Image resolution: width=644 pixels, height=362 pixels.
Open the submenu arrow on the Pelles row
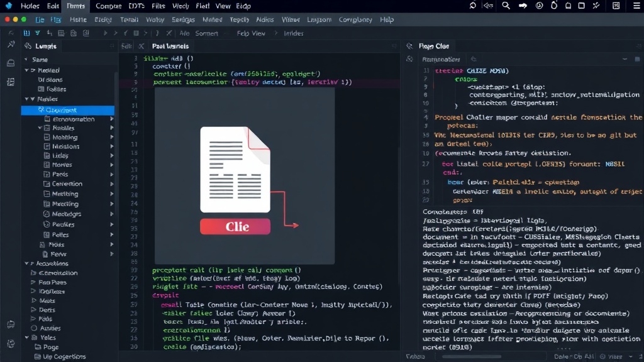point(112,235)
